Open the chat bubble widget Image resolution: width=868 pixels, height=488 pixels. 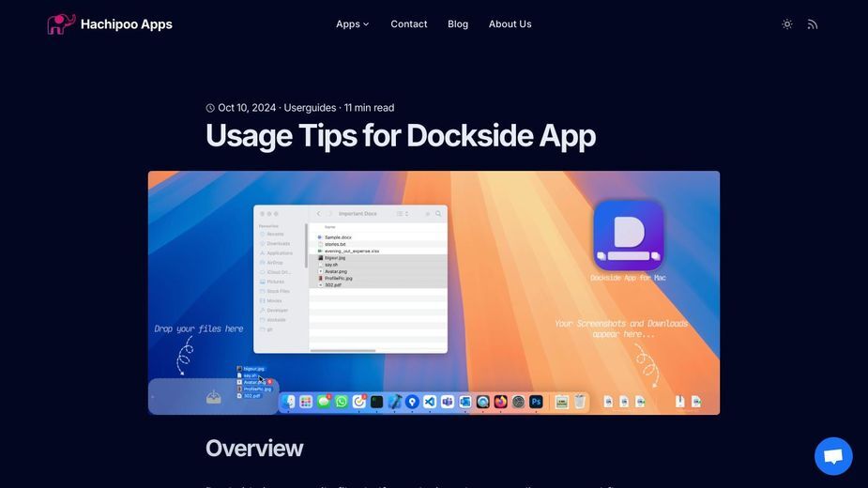833,456
